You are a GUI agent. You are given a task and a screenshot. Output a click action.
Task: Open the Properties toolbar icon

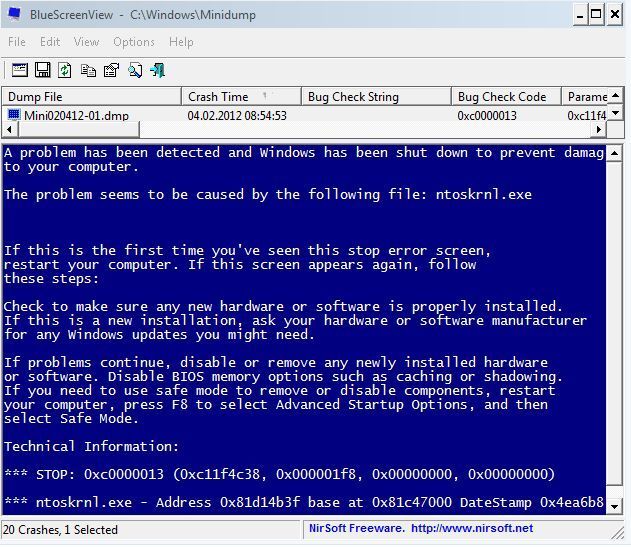111,70
